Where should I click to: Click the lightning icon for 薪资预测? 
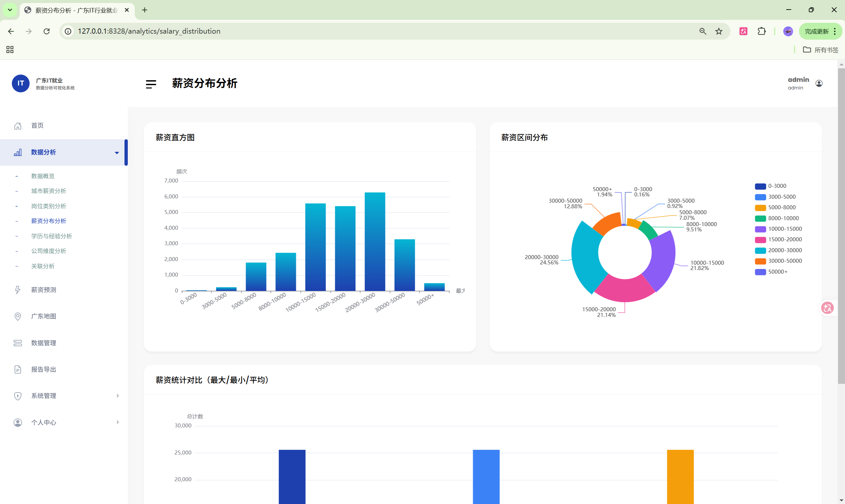pyautogui.click(x=18, y=290)
